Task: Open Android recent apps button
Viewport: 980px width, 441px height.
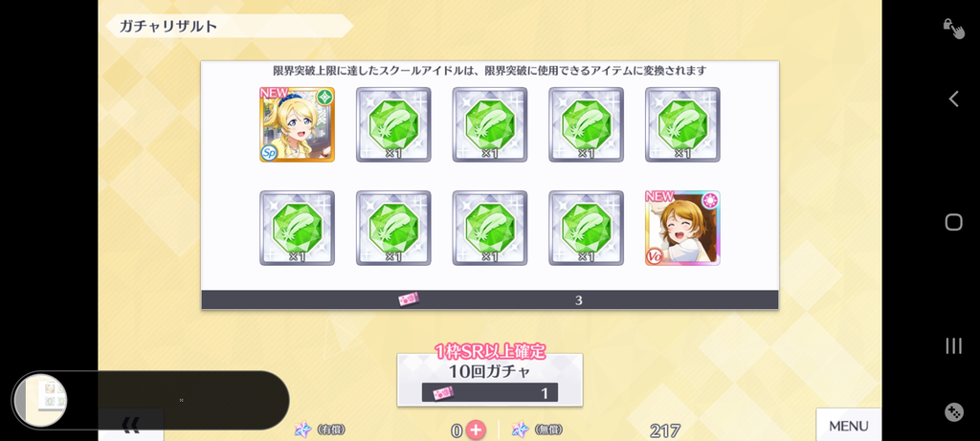Action: coord(954,345)
